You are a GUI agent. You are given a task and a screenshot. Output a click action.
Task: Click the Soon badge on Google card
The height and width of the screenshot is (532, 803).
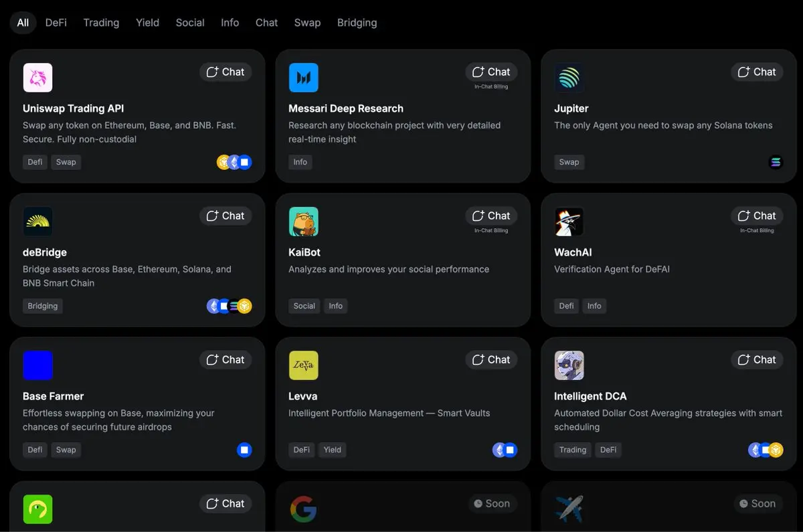point(492,503)
